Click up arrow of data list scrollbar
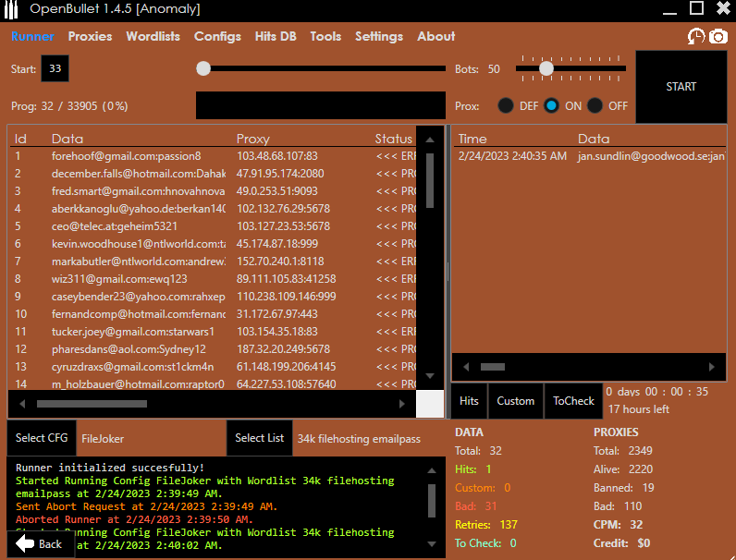 [430, 140]
